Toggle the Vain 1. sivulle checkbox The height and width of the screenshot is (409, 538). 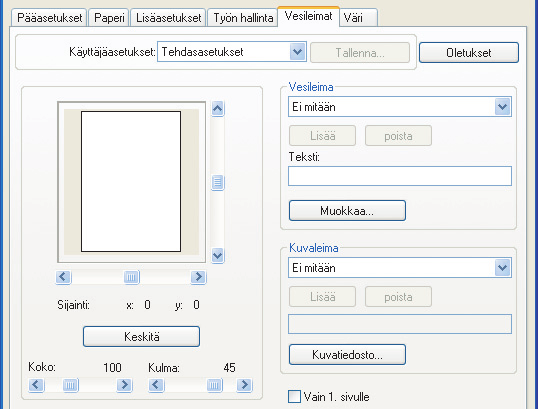[294, 397]
